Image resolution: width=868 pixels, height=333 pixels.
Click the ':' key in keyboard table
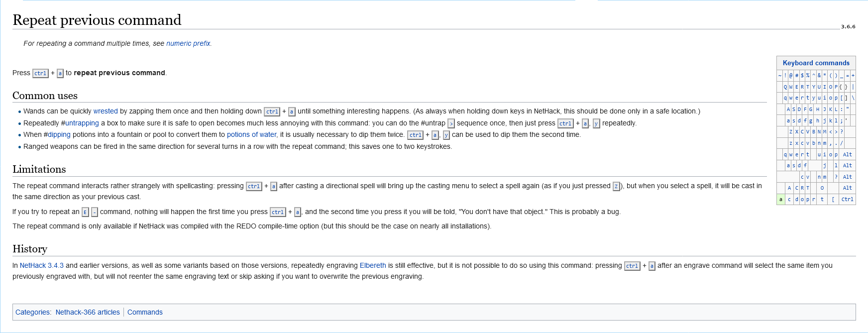tap(842, 109)
